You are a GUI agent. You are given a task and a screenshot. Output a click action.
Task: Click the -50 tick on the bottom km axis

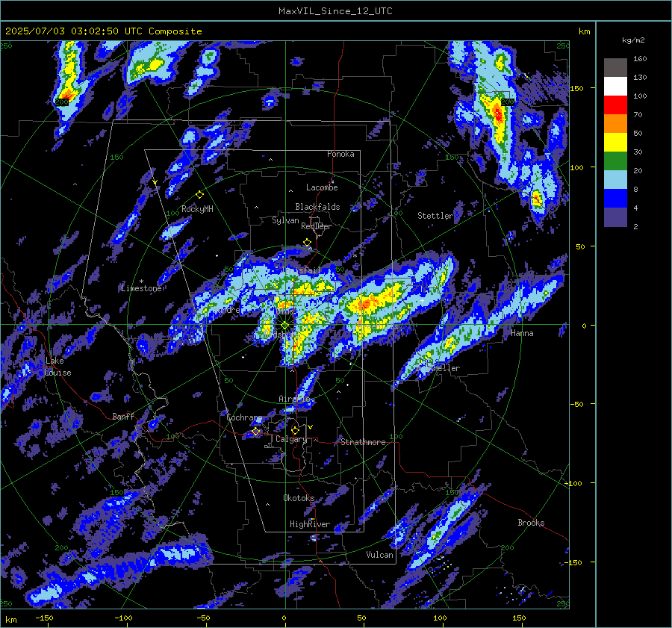pos(203,618)
